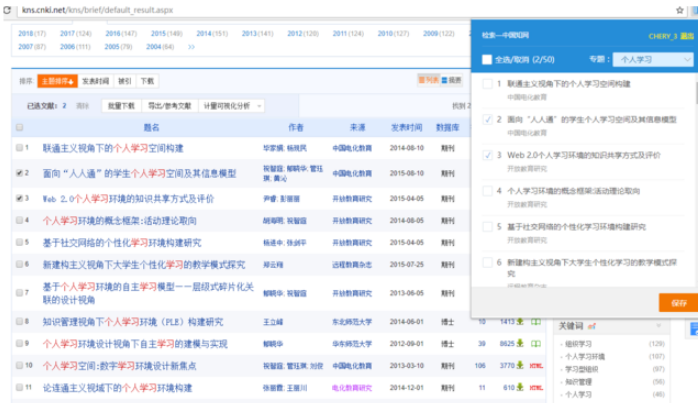The height and width of the screenshot is (403, 699).
Task: Untick the checkbox for result row 3
Action: [x=19, y=198]
